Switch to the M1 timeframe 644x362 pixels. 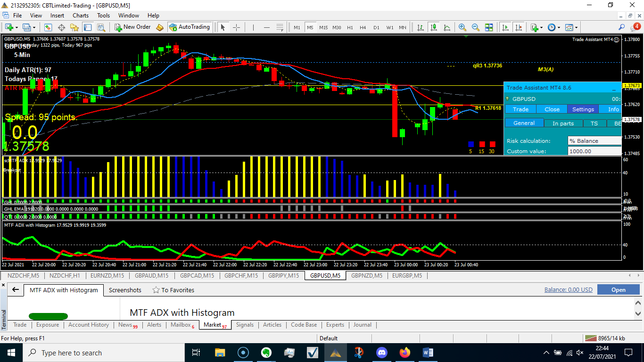[297, 27]
